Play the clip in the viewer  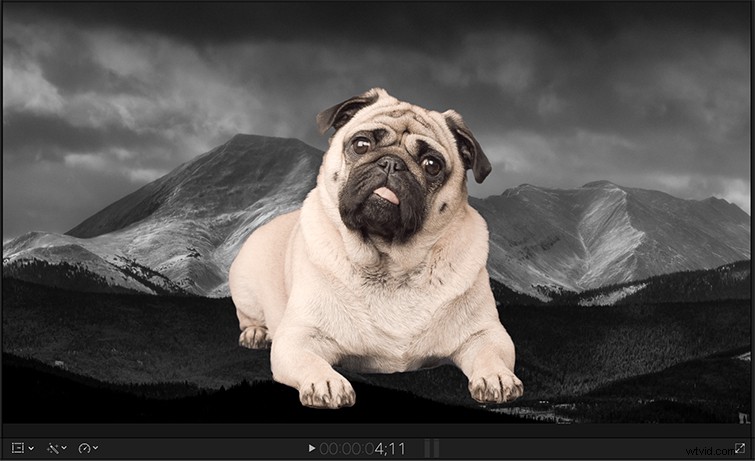pyautogui.click(x=312, y=448)
